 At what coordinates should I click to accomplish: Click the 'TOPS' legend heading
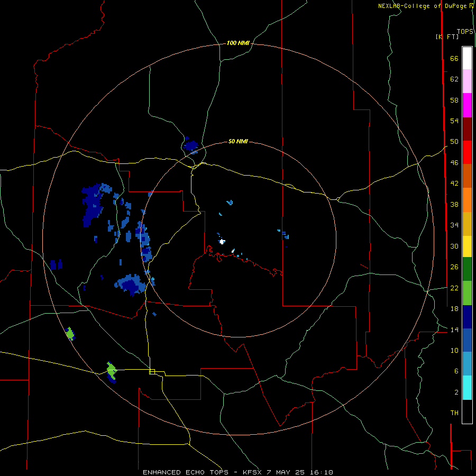tap(465, 31)
